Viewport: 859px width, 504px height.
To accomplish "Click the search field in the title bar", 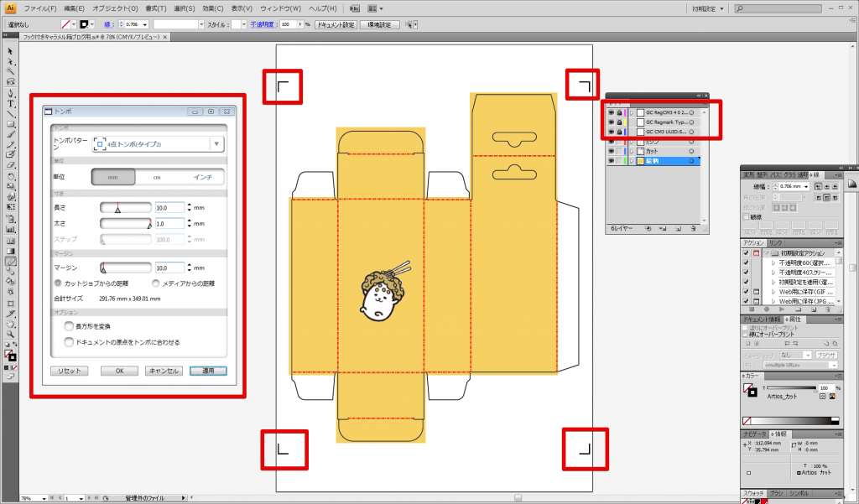I will (x=778, y=8).
